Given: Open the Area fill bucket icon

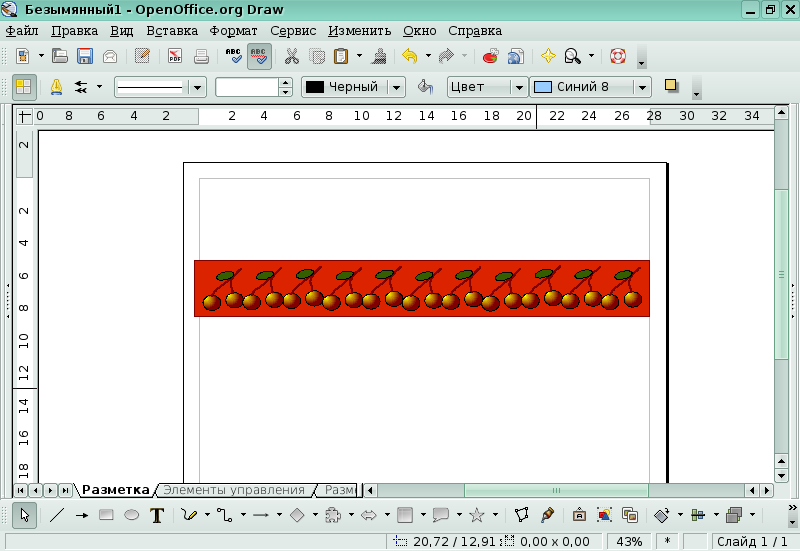Looking at the screenshot, I should point(425,87).
